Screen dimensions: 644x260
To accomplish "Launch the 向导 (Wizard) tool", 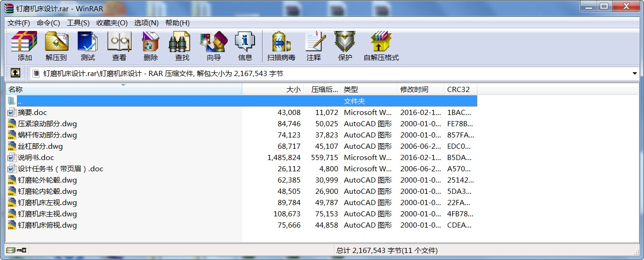I will [213, 46].
